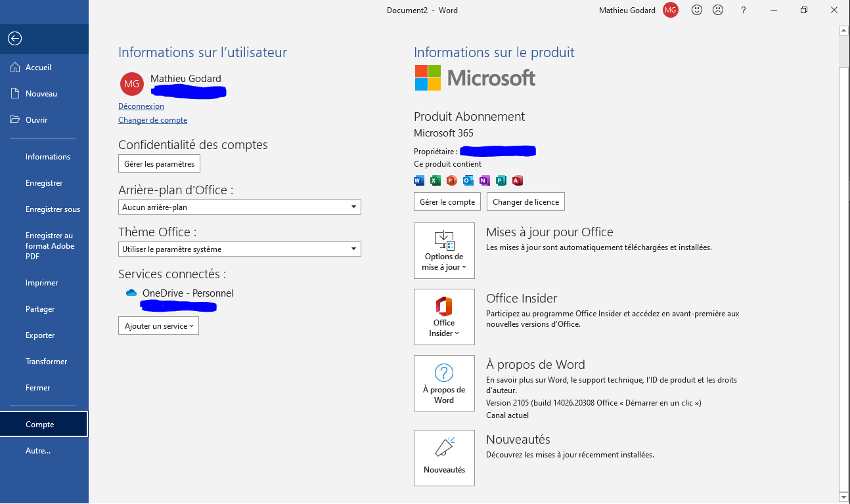Click the question mark help icon
This screenshot has width=850, height=504.
(744, 10)
